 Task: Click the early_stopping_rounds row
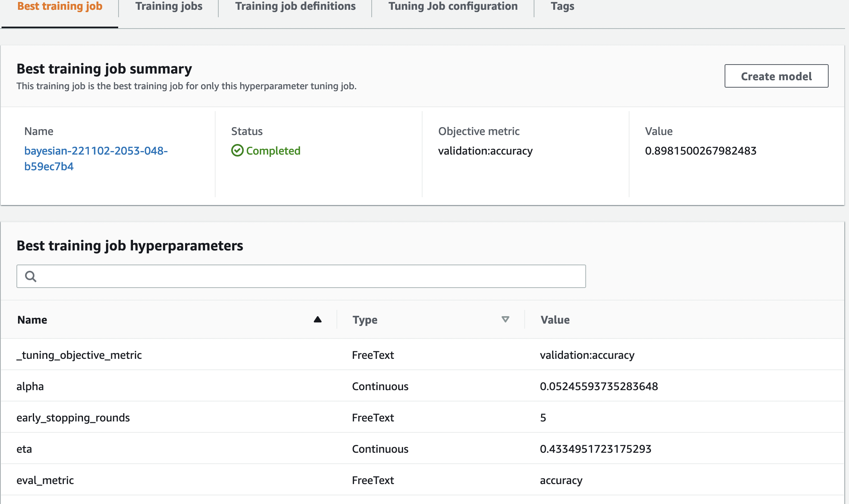tap(73, 418)
